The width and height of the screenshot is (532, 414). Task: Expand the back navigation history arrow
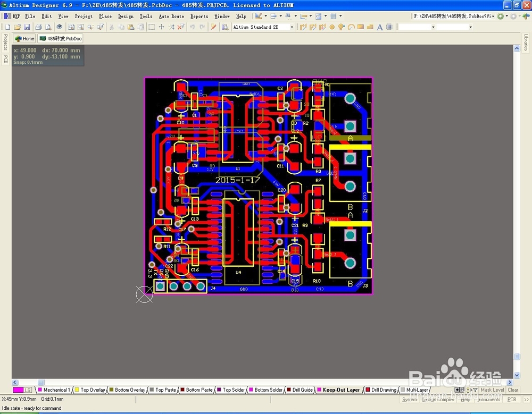(507, 16)
